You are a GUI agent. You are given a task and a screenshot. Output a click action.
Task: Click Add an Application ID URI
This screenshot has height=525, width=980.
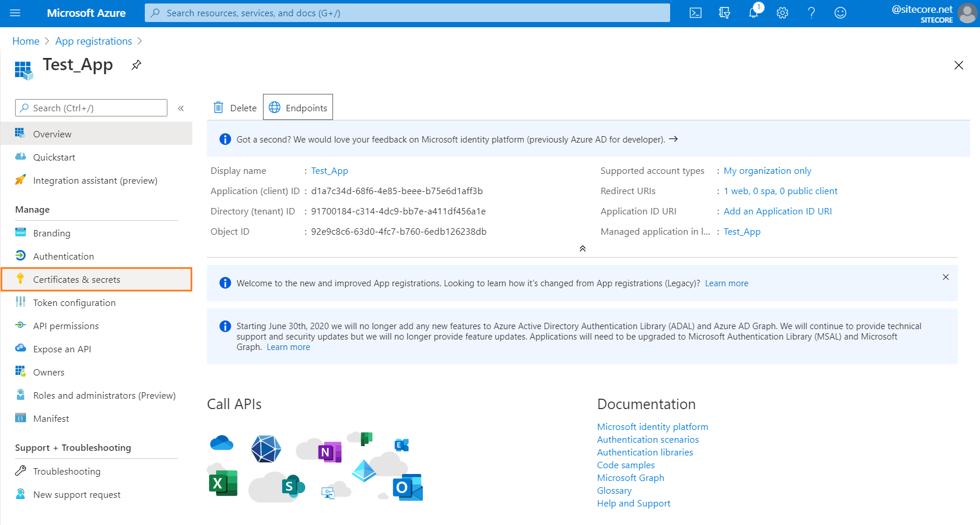[778, 211]
